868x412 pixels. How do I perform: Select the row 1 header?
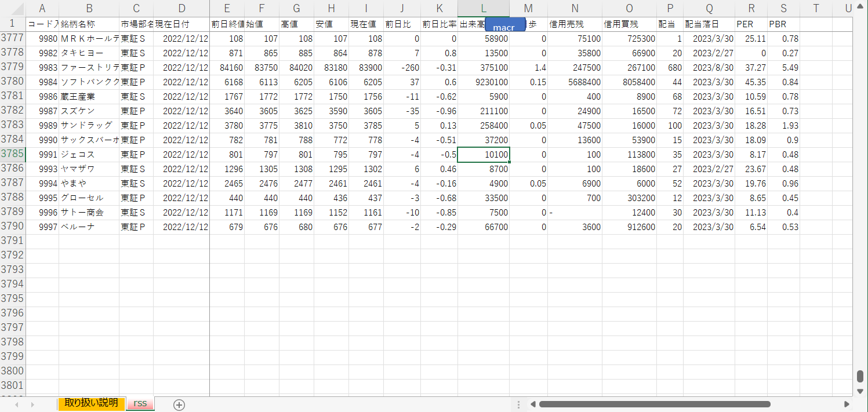[x=13, y=24]
